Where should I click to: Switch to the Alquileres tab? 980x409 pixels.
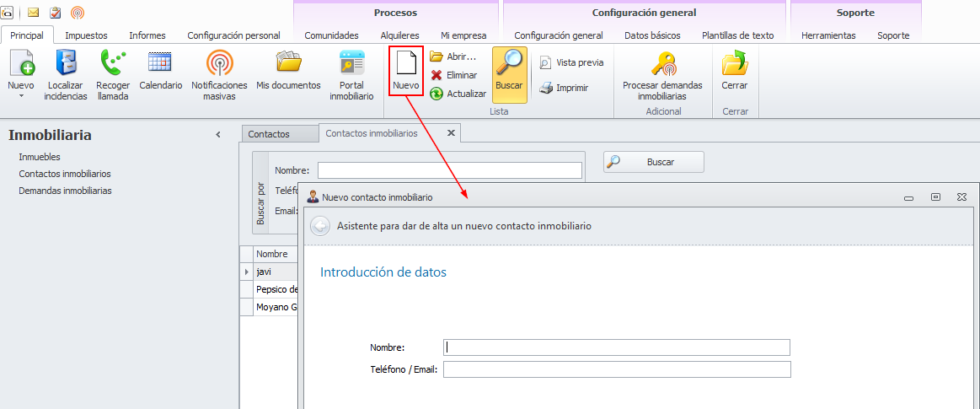[400, 35]
